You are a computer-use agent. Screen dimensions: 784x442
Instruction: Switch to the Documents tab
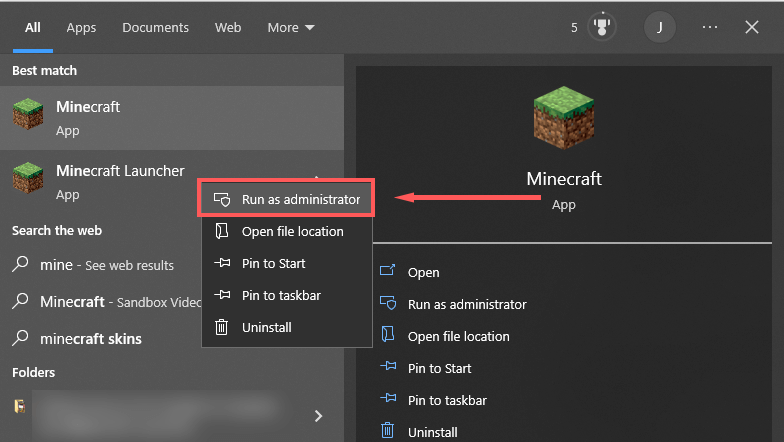click(x=156, y=28)
